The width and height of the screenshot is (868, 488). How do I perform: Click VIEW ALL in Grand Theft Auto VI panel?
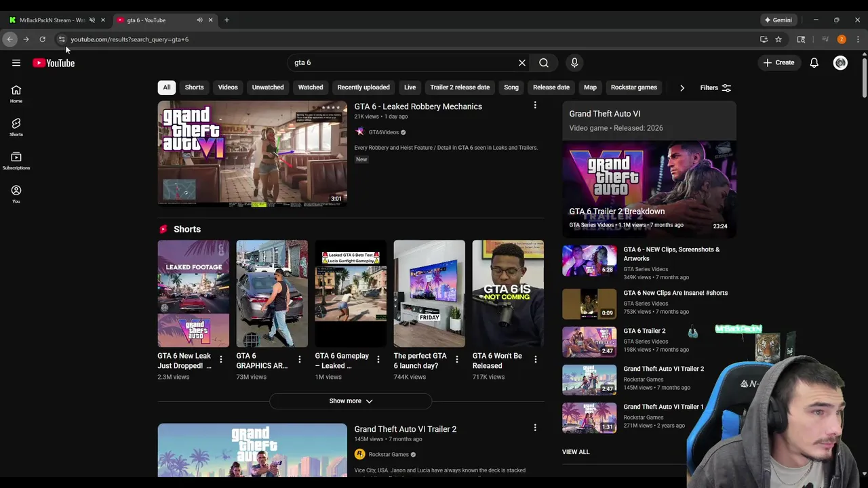(x=576, y=452)
